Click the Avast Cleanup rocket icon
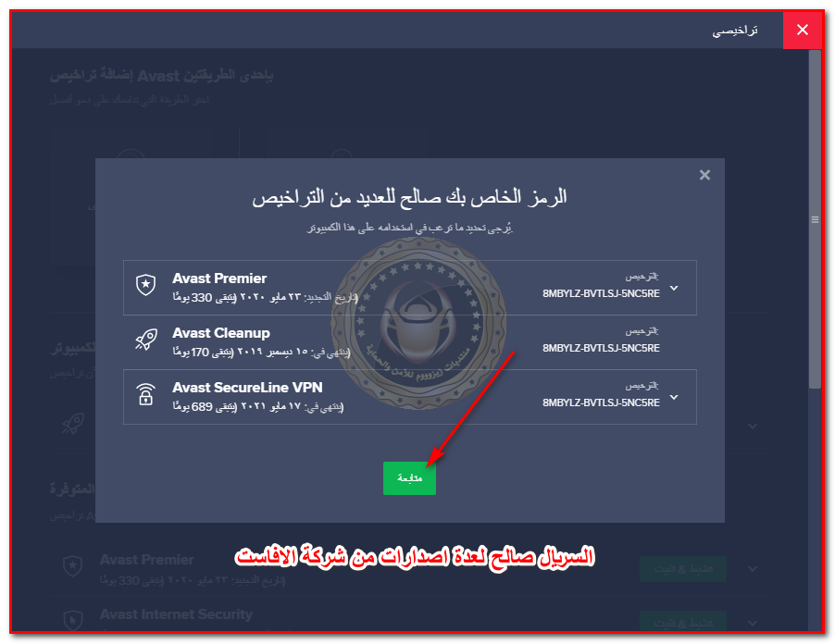The width and height of the screenshot is (835, 644). click(x=146, y=339)
